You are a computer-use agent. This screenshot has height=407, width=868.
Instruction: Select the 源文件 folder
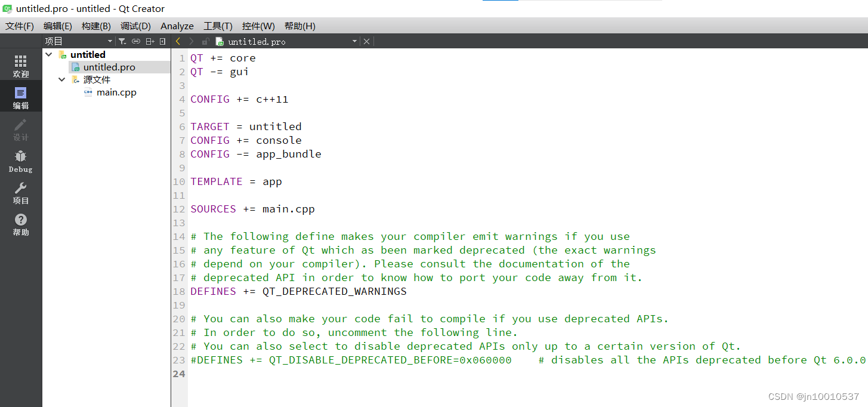[97, 79]
